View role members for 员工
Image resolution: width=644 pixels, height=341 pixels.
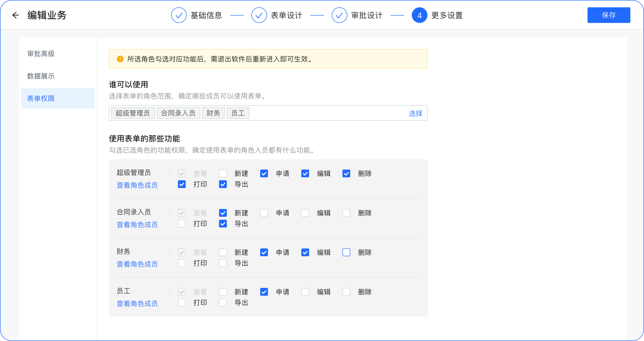(137, 303)
